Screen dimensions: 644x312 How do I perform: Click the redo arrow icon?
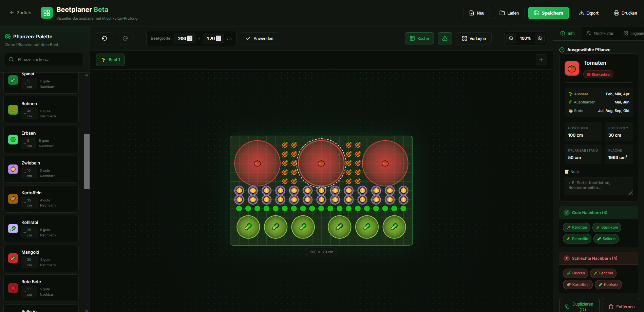125,38
